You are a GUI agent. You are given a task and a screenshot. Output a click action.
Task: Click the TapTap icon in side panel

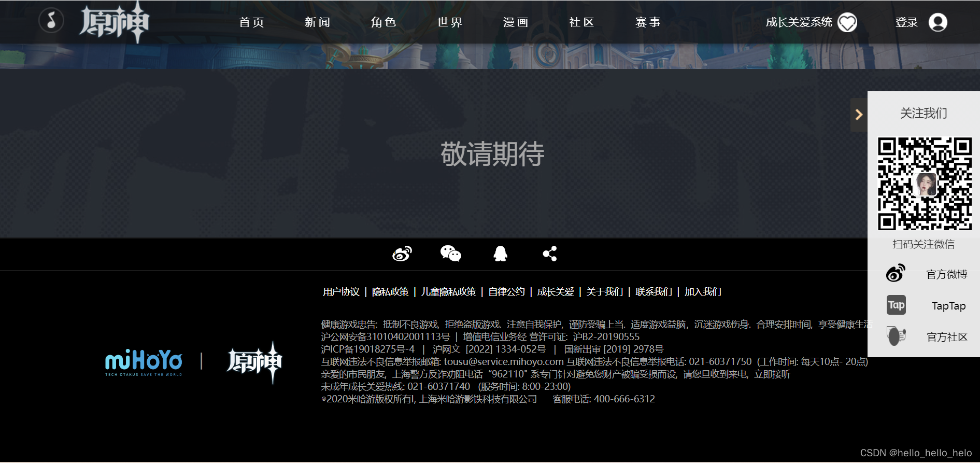(x=896, y=305)
